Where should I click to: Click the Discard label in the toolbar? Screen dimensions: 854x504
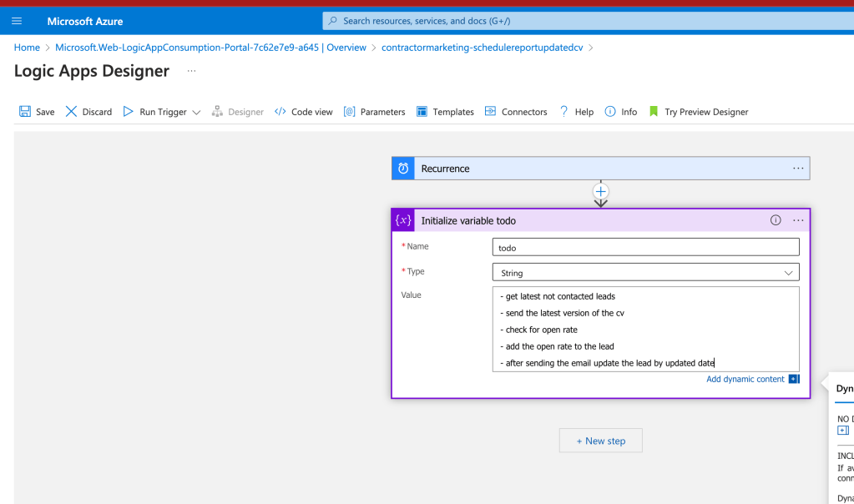[97, 112]
